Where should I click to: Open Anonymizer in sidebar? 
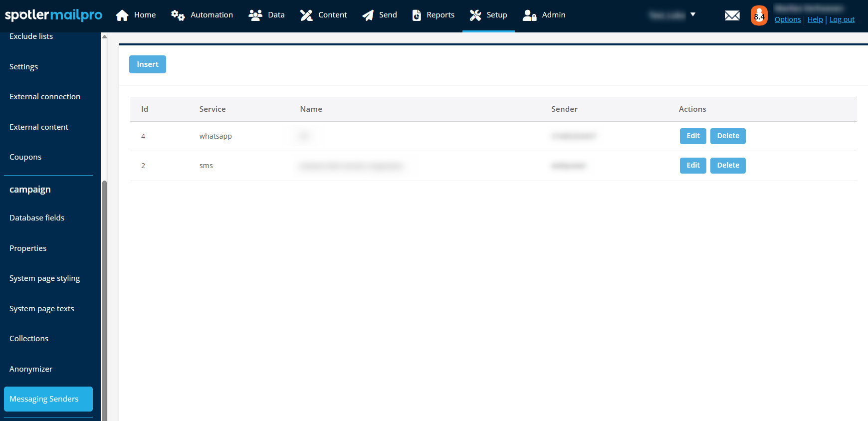click(31, 369)
